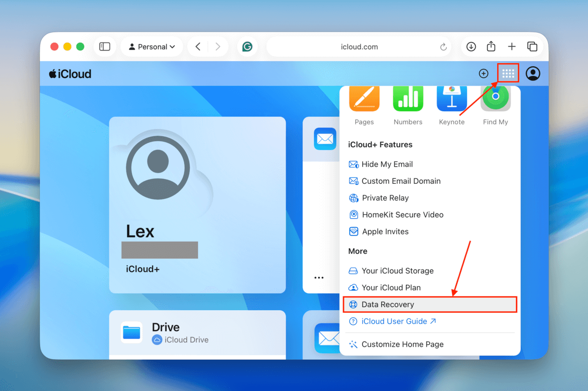The width and height of the screenshot is (588, 391).
Task: Open the Downloads icon in Safari
Action: click(470, 46)
